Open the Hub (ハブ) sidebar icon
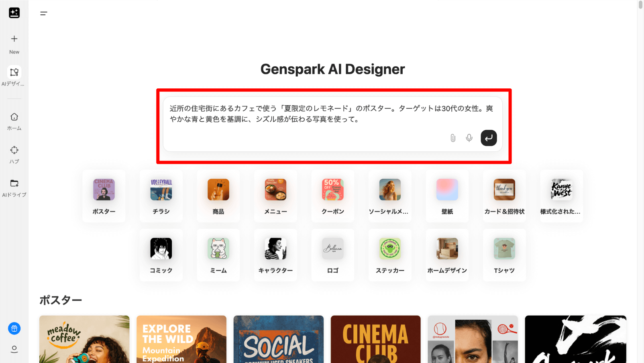The image size is (644, 363). [14, 150]
